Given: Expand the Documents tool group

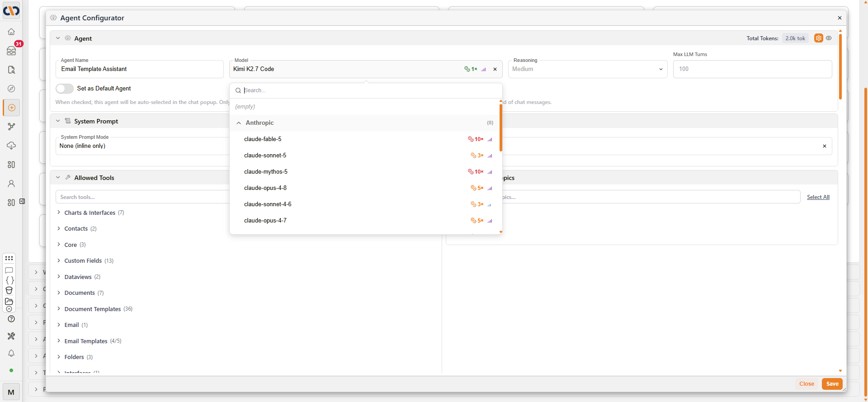Looking at the screenshot, I should tap(59, 293).
